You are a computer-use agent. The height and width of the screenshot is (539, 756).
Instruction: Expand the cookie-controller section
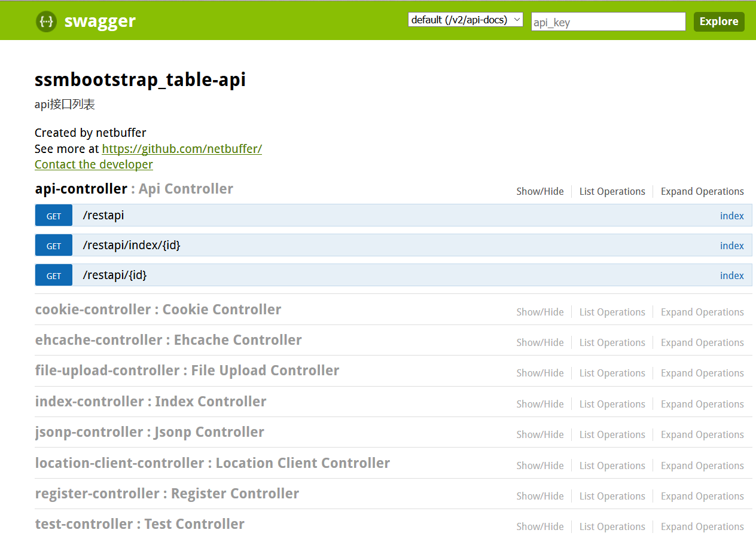158,310
